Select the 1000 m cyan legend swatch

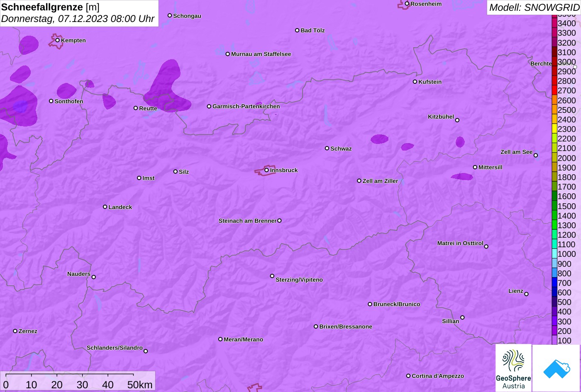click(x=554, y=254)
